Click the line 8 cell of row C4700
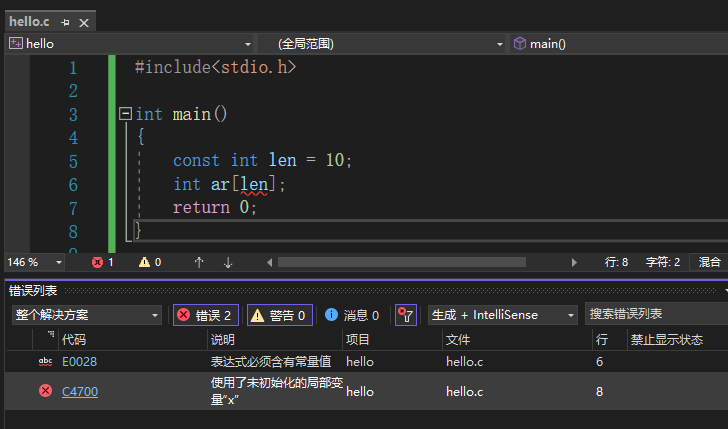The image size is (728, 429). pos(599,391)
